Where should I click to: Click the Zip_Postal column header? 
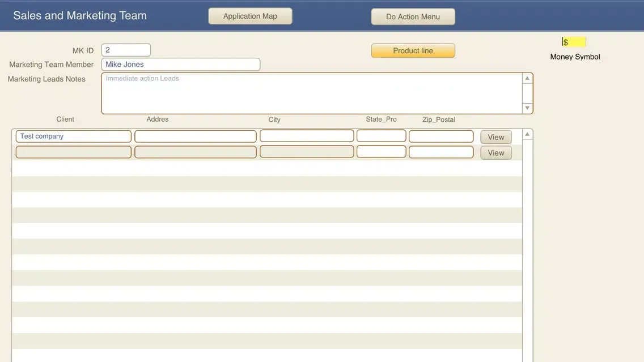[439, 120]
